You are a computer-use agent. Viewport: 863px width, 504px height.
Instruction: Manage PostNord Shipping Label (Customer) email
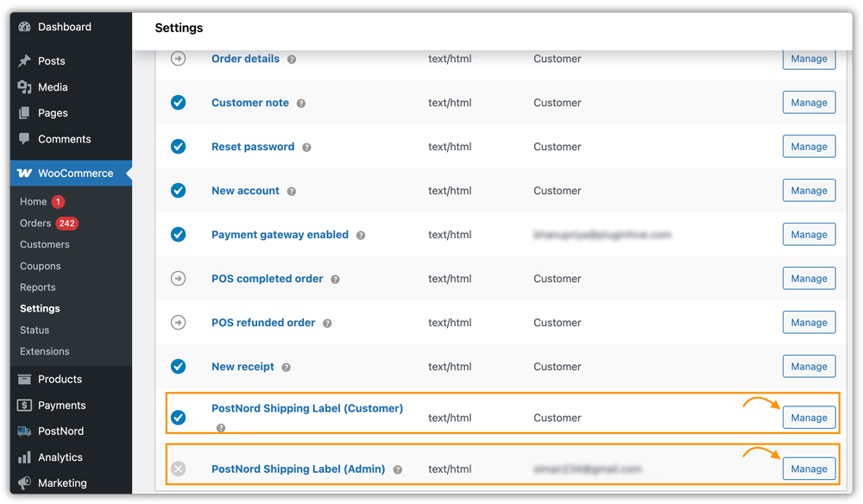[x=809, y=418]
